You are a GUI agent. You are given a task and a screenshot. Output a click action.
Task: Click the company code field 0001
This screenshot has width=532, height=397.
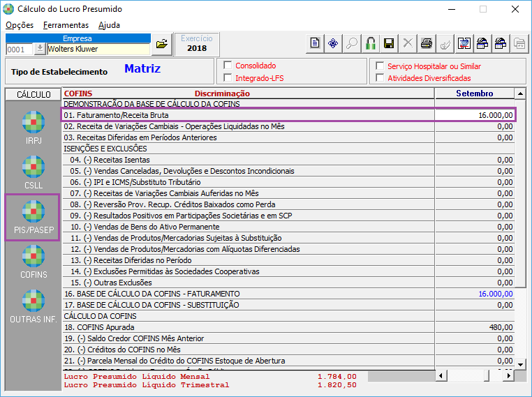(20, 50)
